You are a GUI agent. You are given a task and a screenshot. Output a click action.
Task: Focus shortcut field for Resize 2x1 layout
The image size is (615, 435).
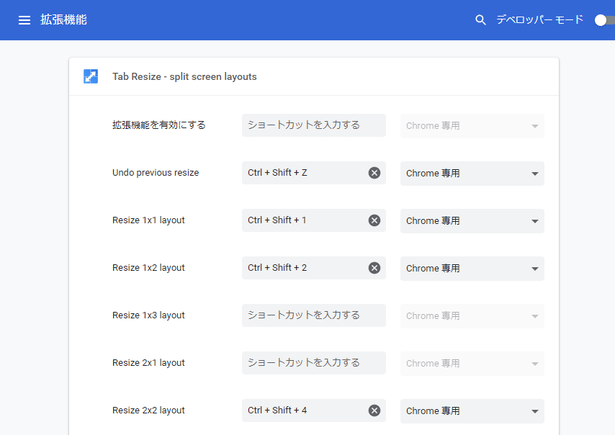coord(314,363)
